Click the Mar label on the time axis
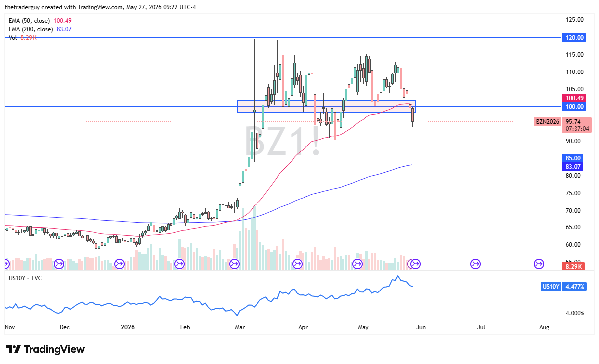Image resolution: width=599 pixels, height=364 pixels. click(240, 327)
